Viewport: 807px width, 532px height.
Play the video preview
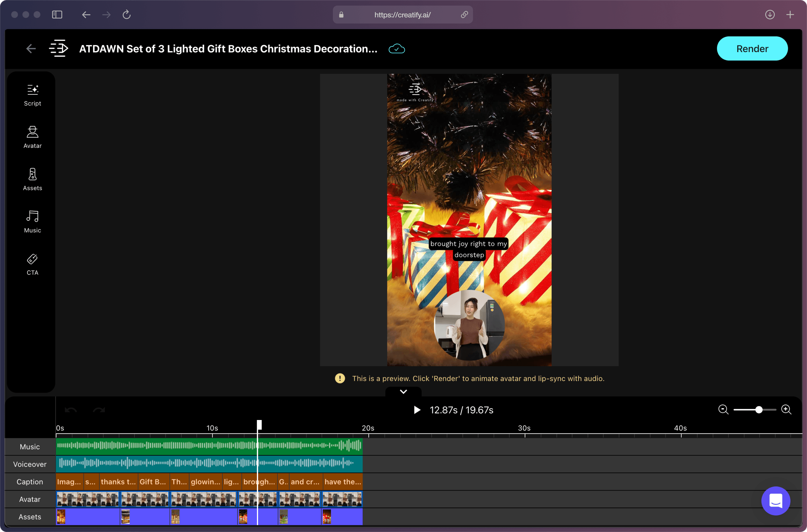tap(417, 410)
